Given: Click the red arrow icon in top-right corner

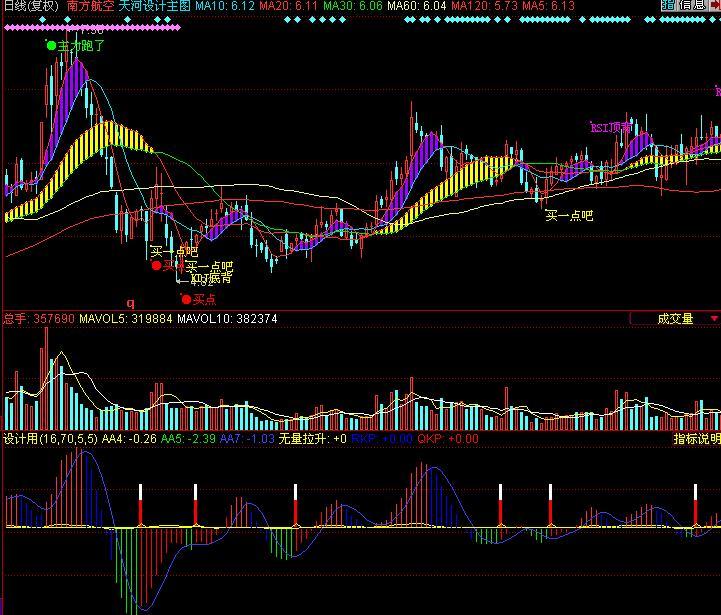Looking at the screenshot, I should (714, 6).
